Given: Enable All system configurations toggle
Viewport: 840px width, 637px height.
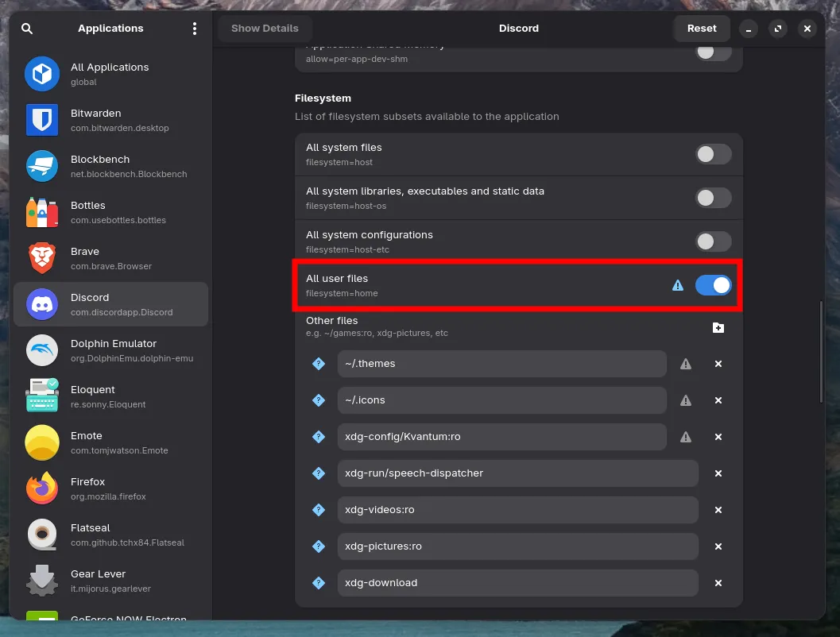Looking at the screenshot, I should coord(713,241).
